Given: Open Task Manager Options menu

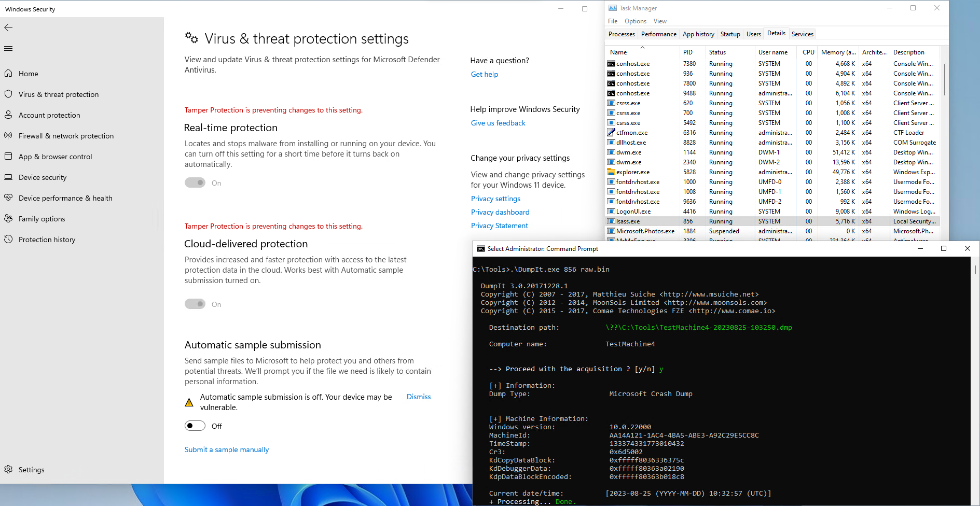Looking at the screenshot, I should tap(635, 21).
